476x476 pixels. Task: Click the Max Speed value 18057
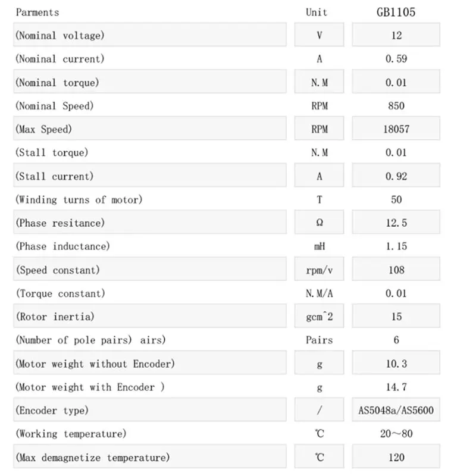tap(396, 129)
